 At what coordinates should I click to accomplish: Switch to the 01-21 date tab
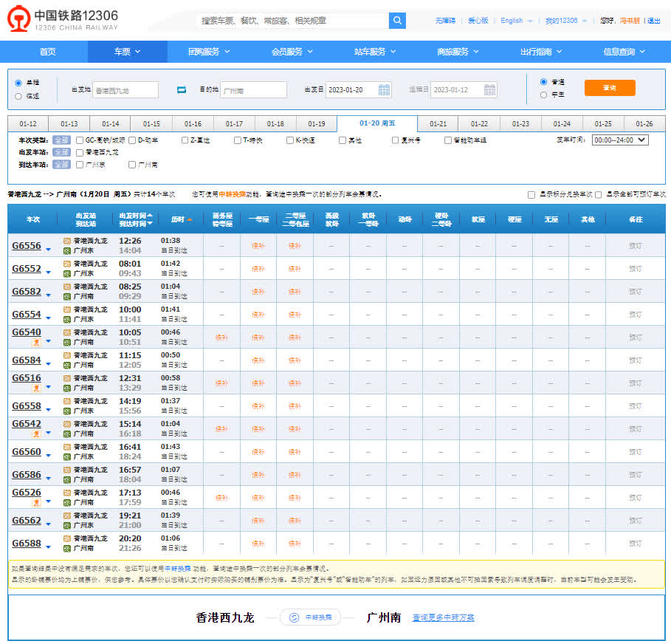(438, 124)
